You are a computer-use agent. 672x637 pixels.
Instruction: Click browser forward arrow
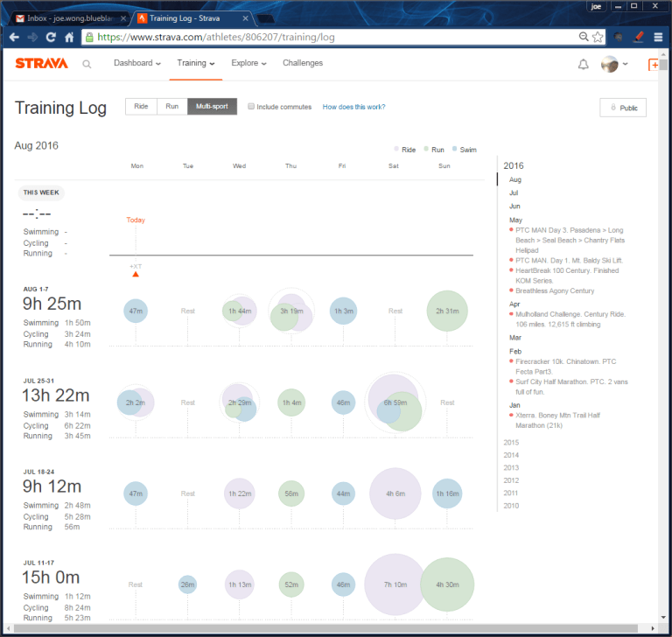point(32,38)
